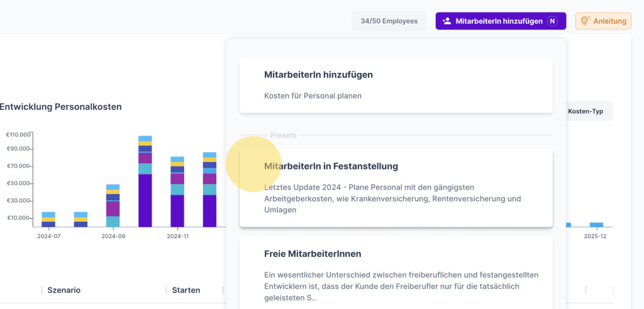Pick the Freie MitarbeiterInnen preset
The image size is (644, 309).
pos(396,270)
